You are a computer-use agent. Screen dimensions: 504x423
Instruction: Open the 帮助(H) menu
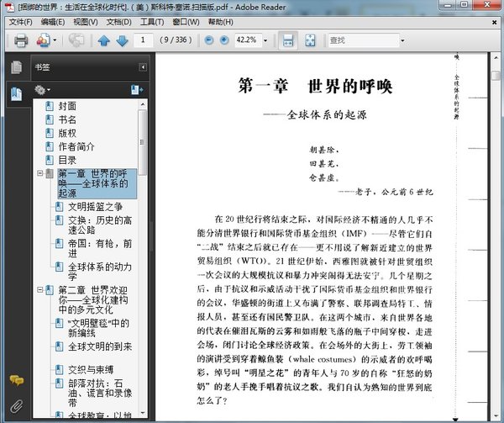(220, 22)
